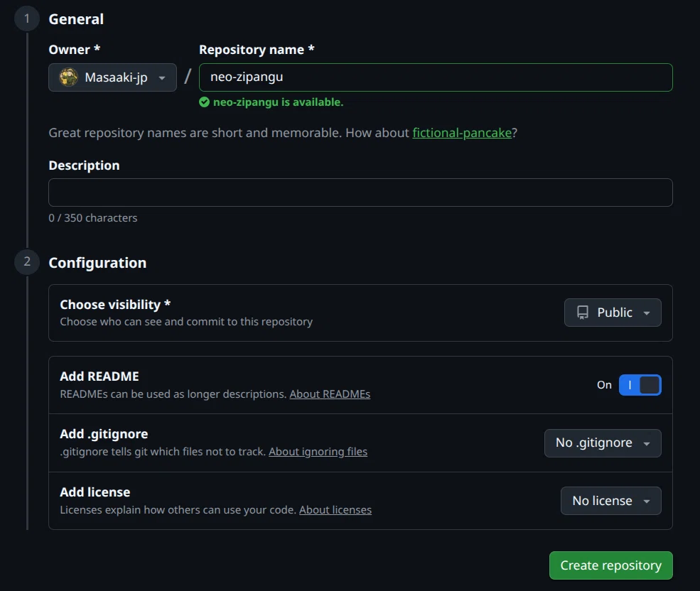Click the Configuration section heading
This screenshot has height=591, width=700.
coord(97,263)
